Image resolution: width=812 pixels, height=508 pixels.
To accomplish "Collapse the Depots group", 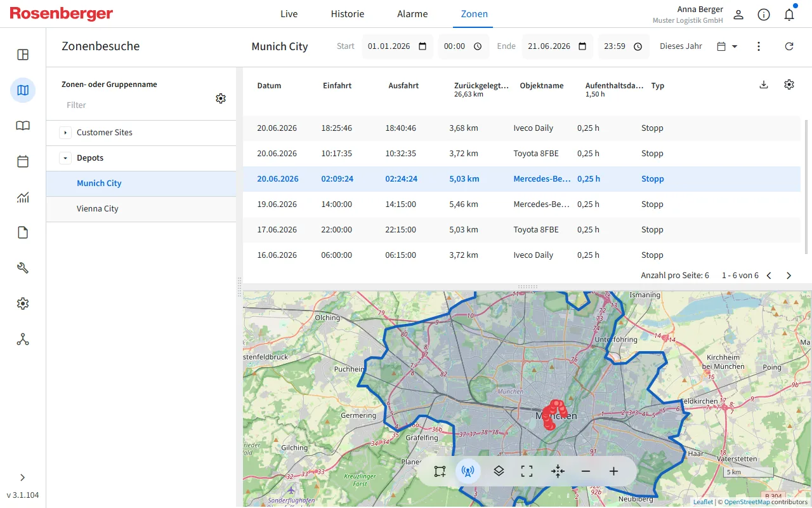I will 65,158.
